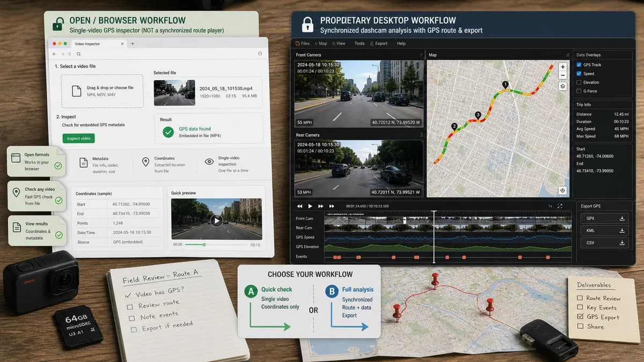Fast-forward the timeline playback
Viewport: 644px width, 362px height.
(x=321, y=206)
